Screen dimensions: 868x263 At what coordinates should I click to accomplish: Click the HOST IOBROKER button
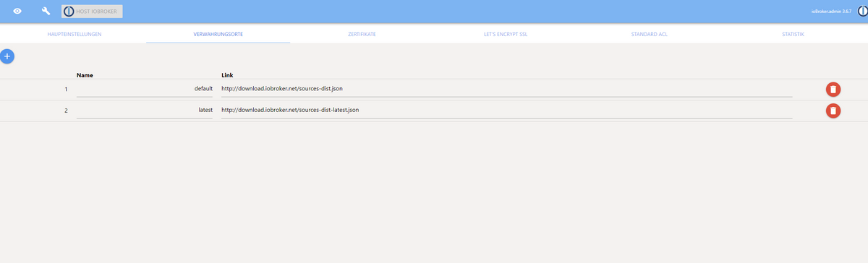pyautogui.click(x=92, y=12)
